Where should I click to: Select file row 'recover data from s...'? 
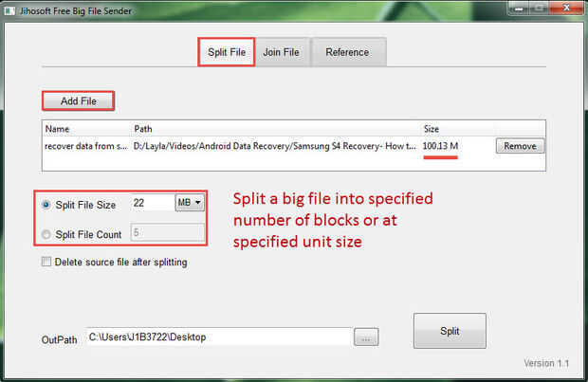point(294,146)
